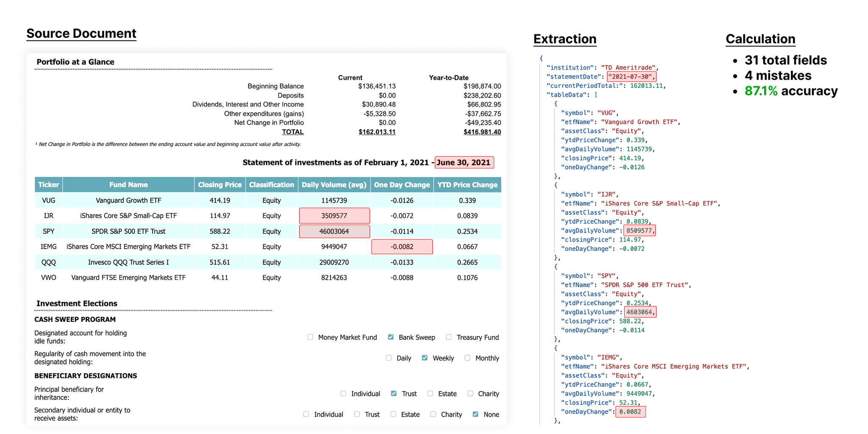Select the highlighted 2021-07-30 statementDate value

(631, 76)
